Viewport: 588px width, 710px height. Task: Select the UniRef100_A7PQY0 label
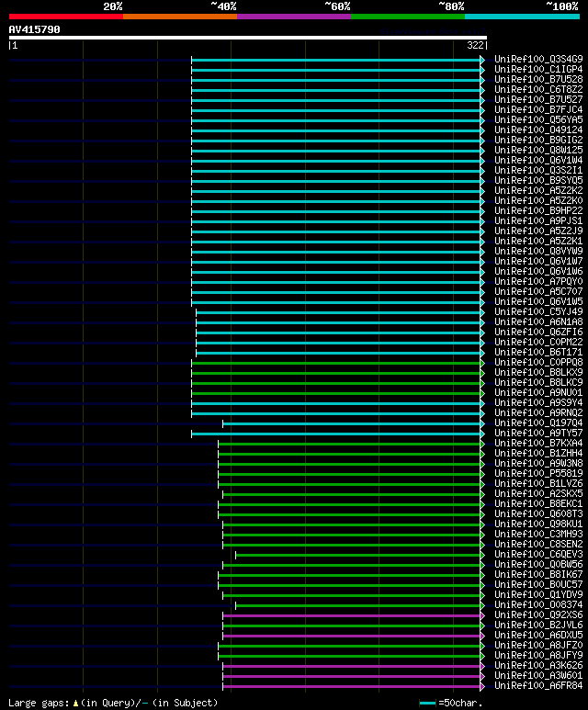click(538, 281)
